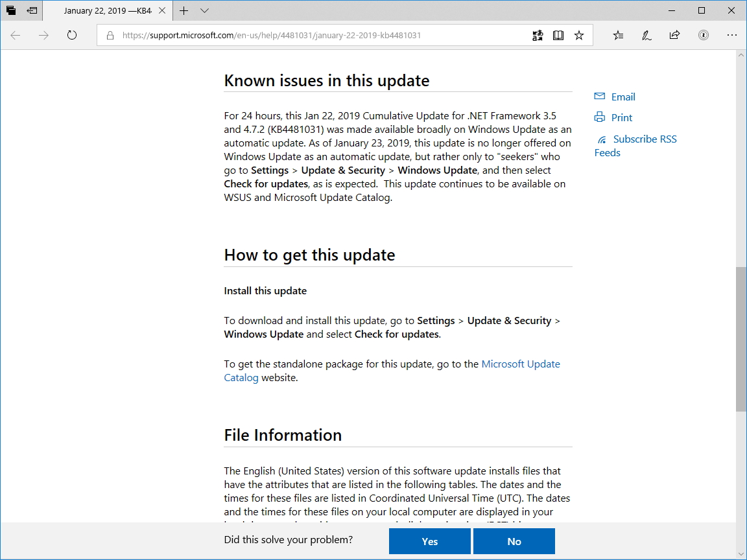The image size is (747, 560).
Task: Click Yes for Did this solve your problem
Action: click(430, 541)
